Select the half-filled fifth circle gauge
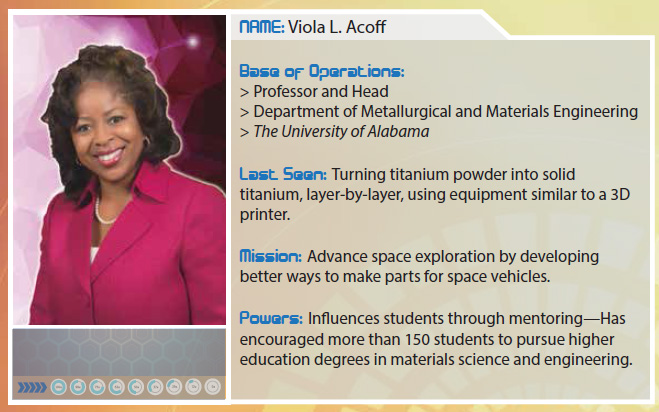The image size is (659, 412). 136,387
